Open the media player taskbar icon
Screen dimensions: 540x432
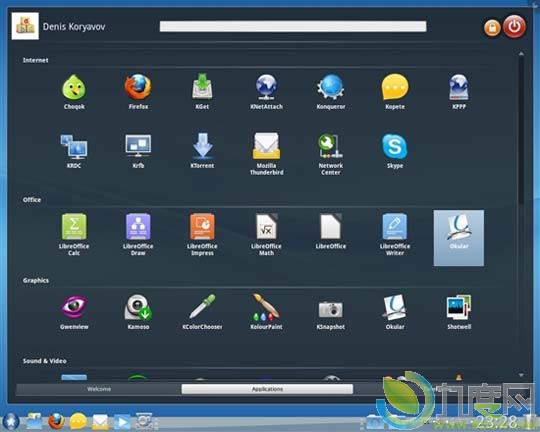coord(122,422)
